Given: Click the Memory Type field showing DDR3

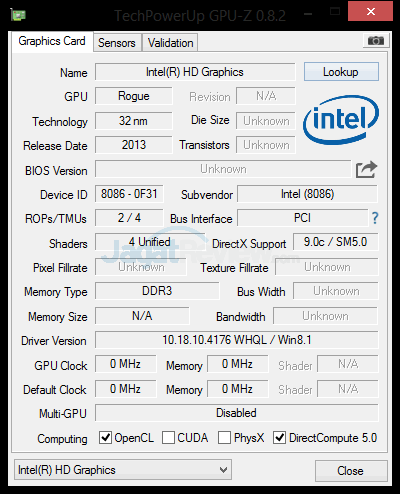Looking at the screenshot, I should pos(157,291).
